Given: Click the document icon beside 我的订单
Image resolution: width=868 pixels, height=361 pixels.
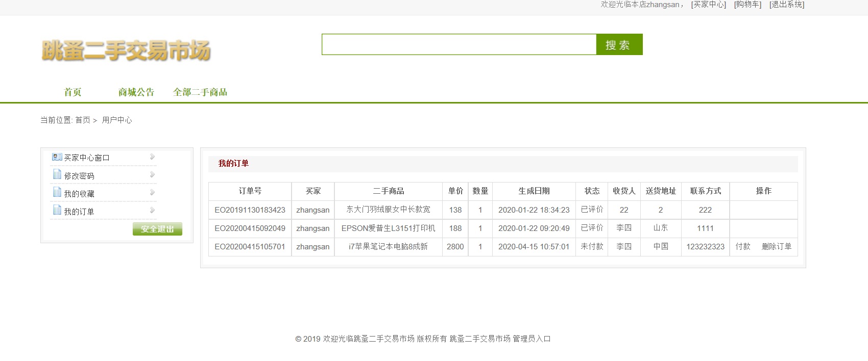Looking at the screenshot, I should 57,210.
